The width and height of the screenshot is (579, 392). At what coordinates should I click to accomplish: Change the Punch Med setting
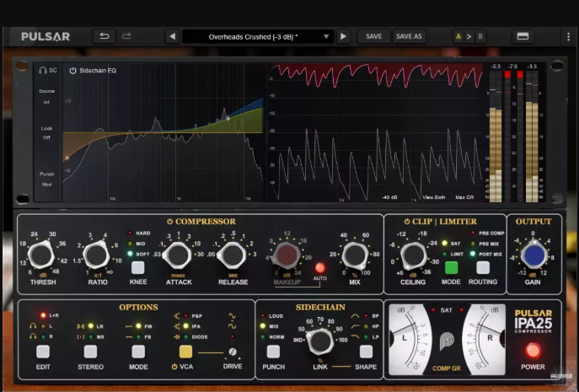[x=47, y=180]
